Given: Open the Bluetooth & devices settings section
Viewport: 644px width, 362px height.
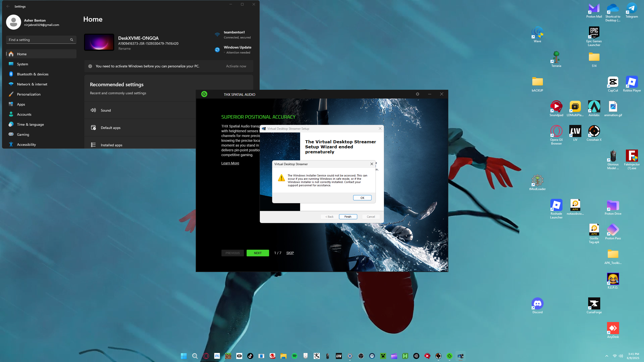Looking at the screenshot, I should tap(33, 74).
